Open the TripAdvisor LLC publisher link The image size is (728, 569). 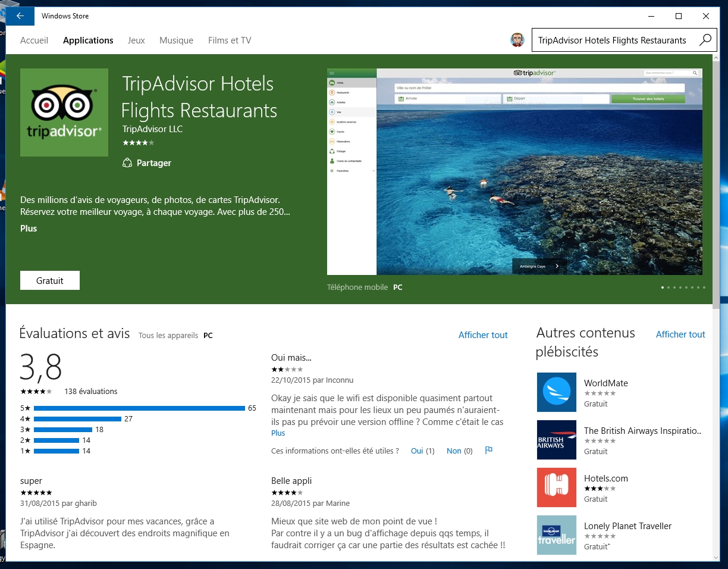(x=152, y=129)
